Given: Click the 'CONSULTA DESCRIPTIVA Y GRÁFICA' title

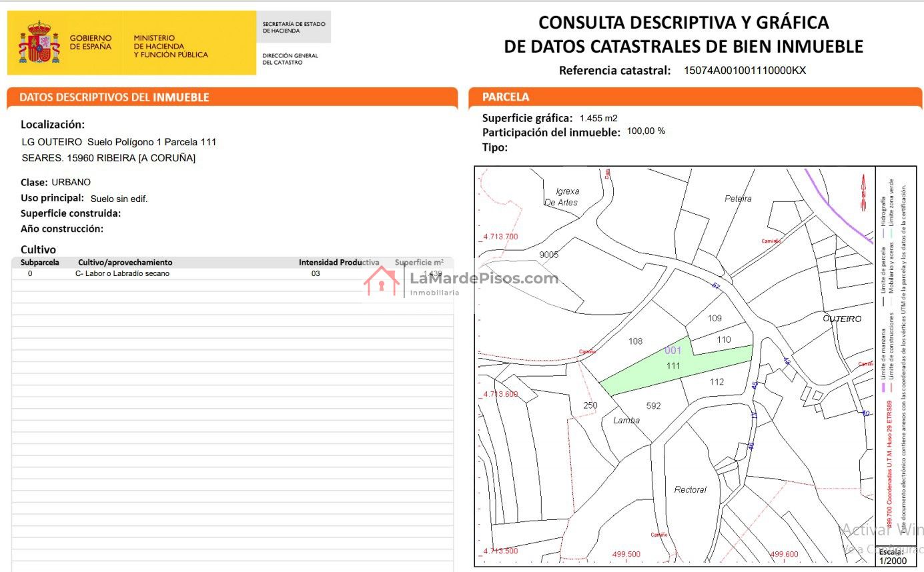Looking at the screenshot, I should coord(683,23).
